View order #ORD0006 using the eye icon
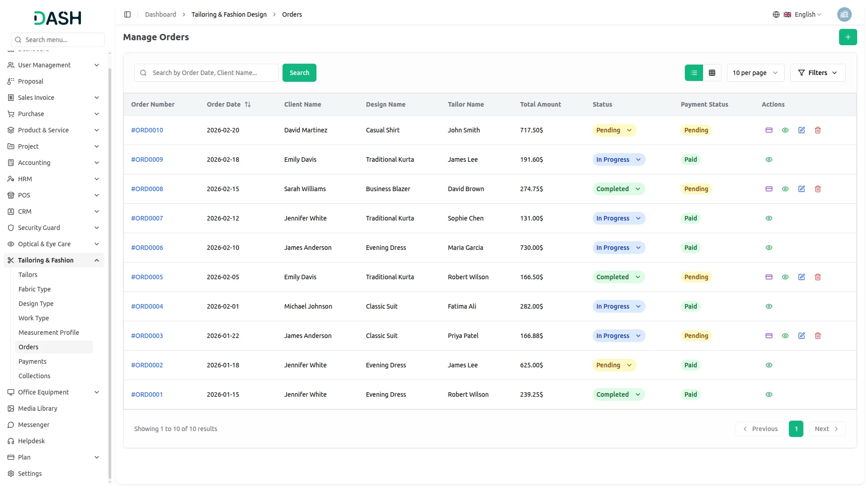The height and width of the screenshot is (488, 868). (x=769, y=248)
